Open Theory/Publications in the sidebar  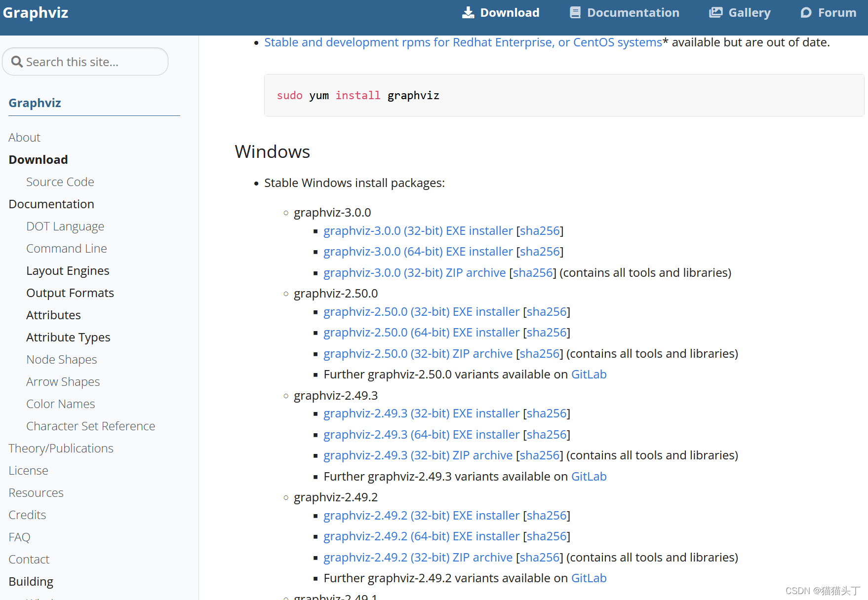click(x=61, y=448)
